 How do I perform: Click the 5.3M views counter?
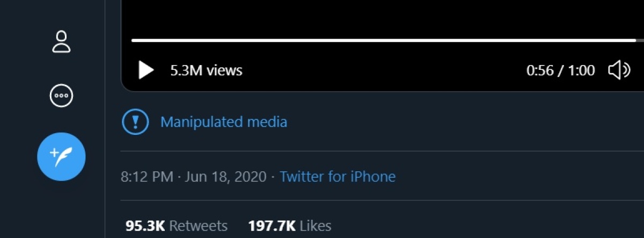(x=206, y=70)
